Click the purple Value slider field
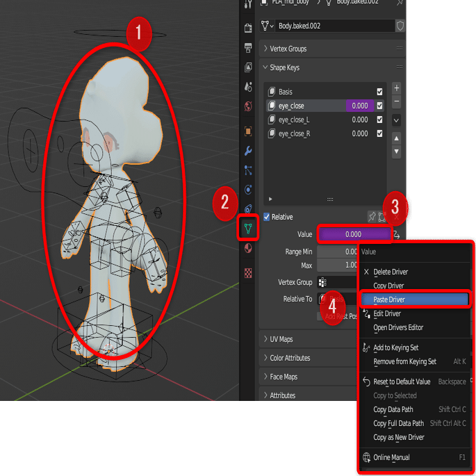The width and height of the screenshot is (476, 476). (354, 234)
